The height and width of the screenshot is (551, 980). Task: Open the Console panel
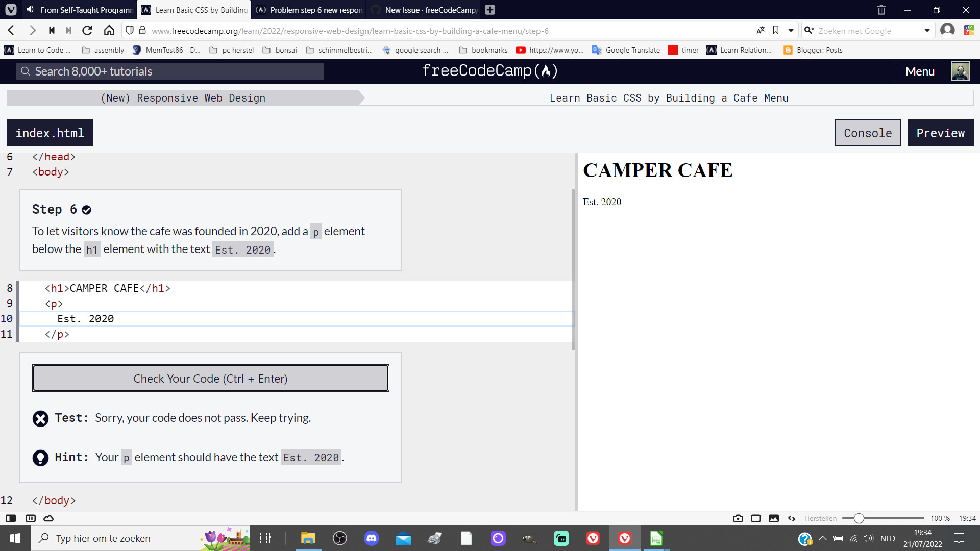(x=867, y=133)
